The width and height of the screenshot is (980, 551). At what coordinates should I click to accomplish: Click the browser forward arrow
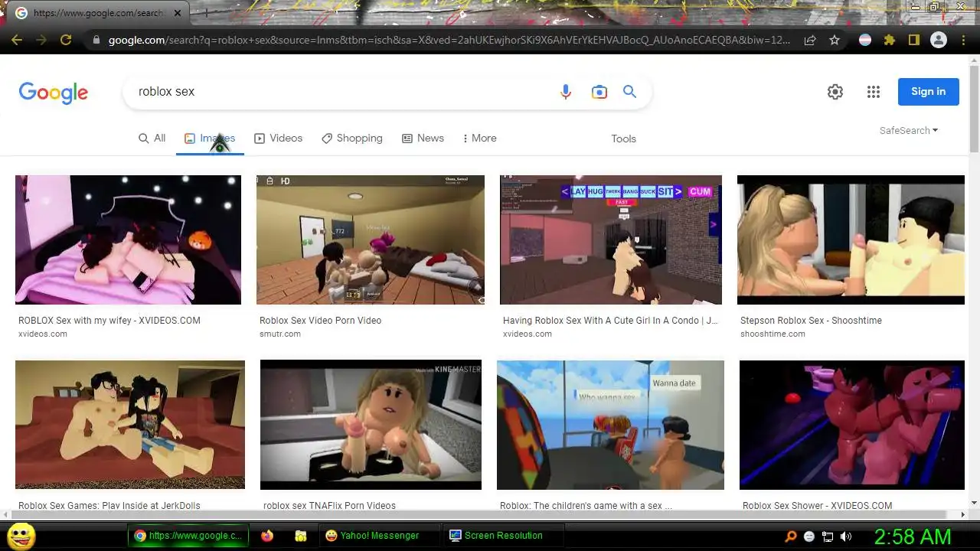[41, 40]
